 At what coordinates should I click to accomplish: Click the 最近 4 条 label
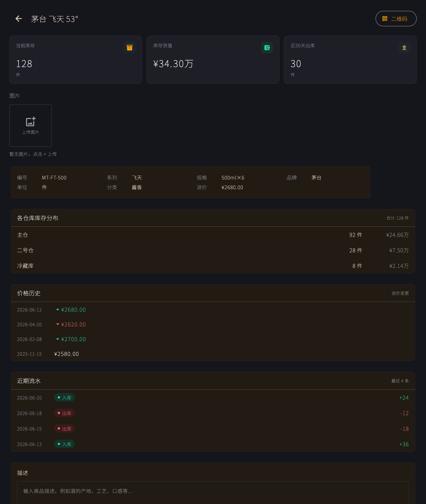pos(400,381)
